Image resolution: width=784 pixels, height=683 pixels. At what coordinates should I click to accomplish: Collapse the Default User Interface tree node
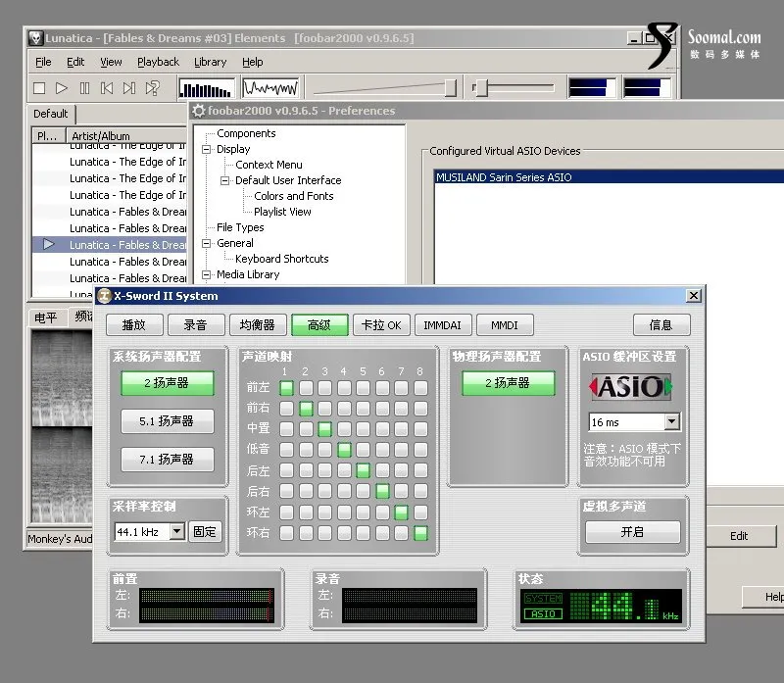point(225,180)
